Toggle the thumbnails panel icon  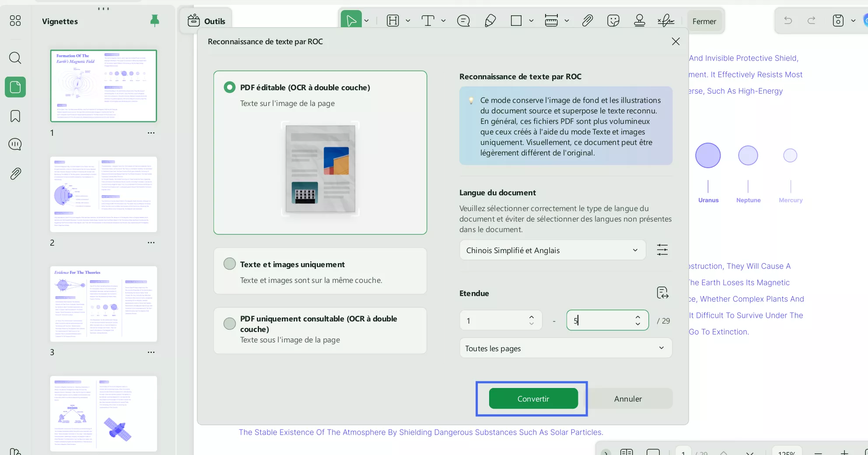tap(15, 87)
